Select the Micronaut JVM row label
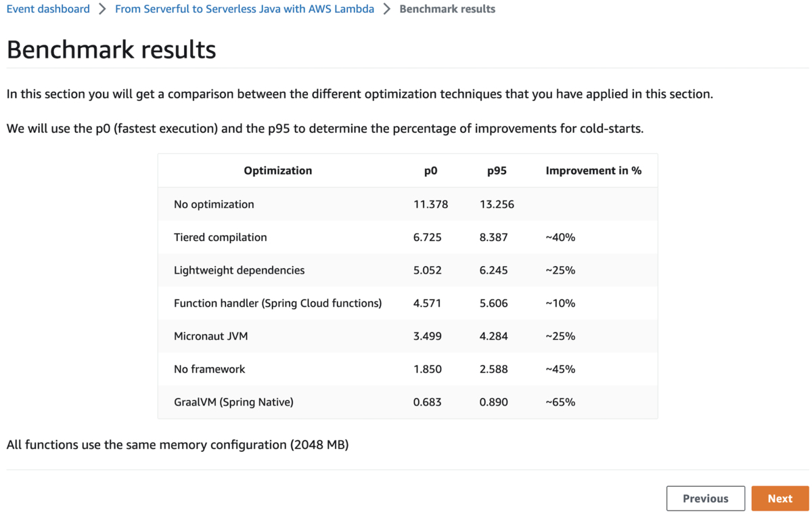 [x=210, y=336]
